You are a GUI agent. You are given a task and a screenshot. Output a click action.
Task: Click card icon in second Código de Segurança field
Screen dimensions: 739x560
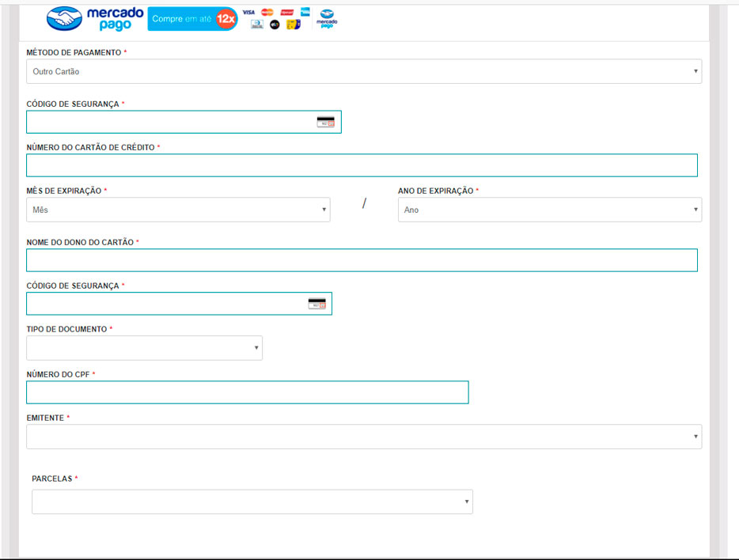click(316, 304)
